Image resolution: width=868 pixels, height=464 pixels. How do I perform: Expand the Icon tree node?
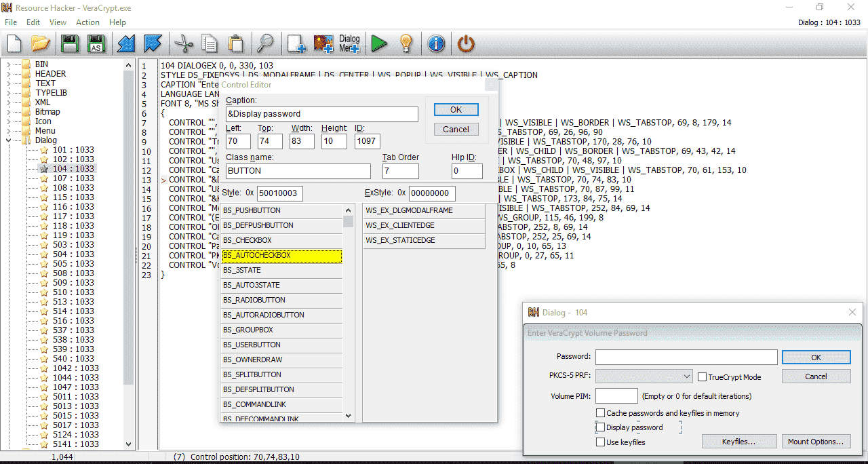[x=8, y=121]
